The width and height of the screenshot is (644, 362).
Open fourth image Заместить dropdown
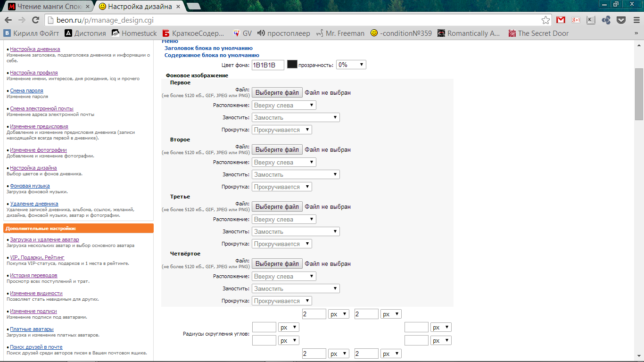click(296, 288)
